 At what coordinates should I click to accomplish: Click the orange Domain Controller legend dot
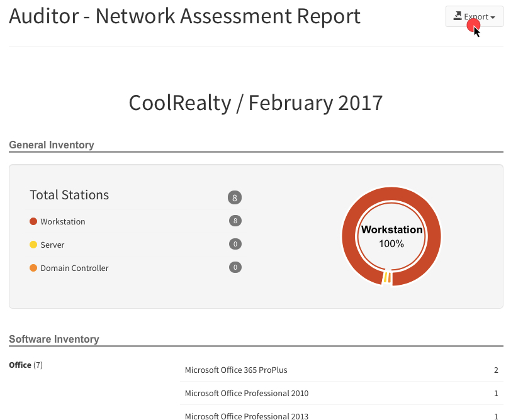click(33, 268)
